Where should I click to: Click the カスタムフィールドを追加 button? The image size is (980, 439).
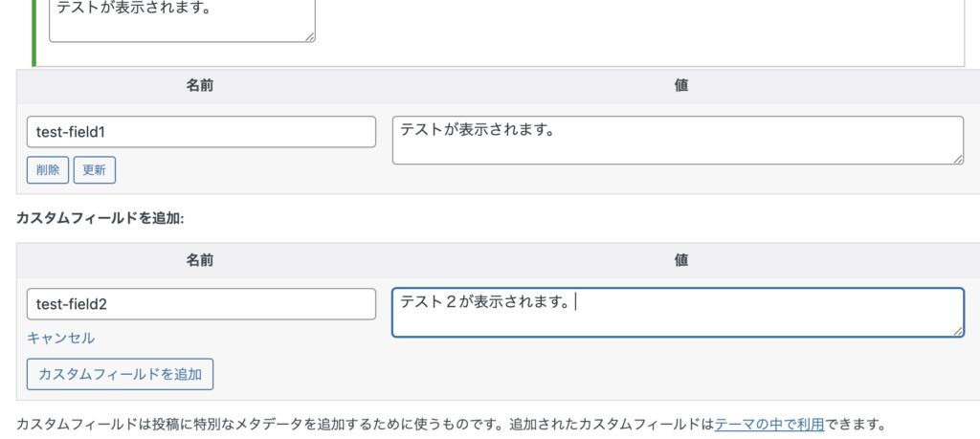(x=120, y=374)
